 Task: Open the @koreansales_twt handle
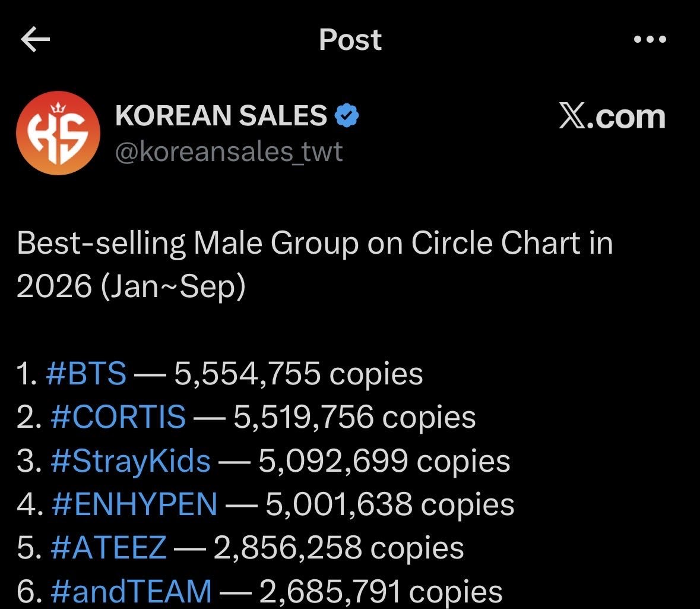[229, 152]
